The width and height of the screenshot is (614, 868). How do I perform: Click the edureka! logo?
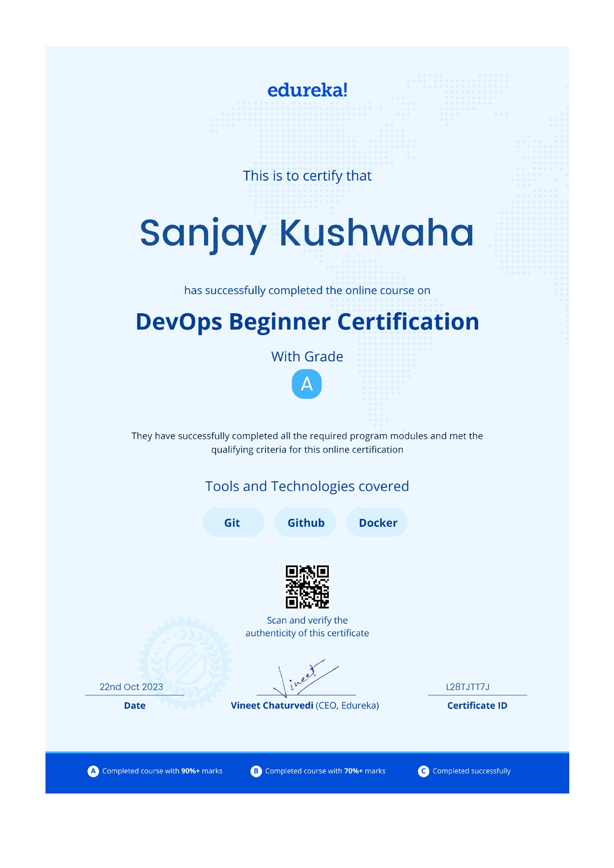(307, 90)
